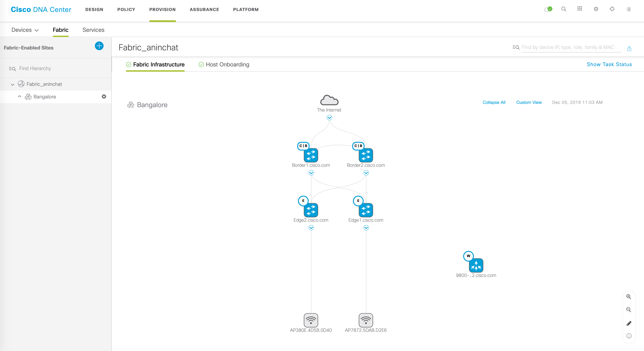Click the E role badge on Edge1
Screen dimensions: 644x351
358,201
